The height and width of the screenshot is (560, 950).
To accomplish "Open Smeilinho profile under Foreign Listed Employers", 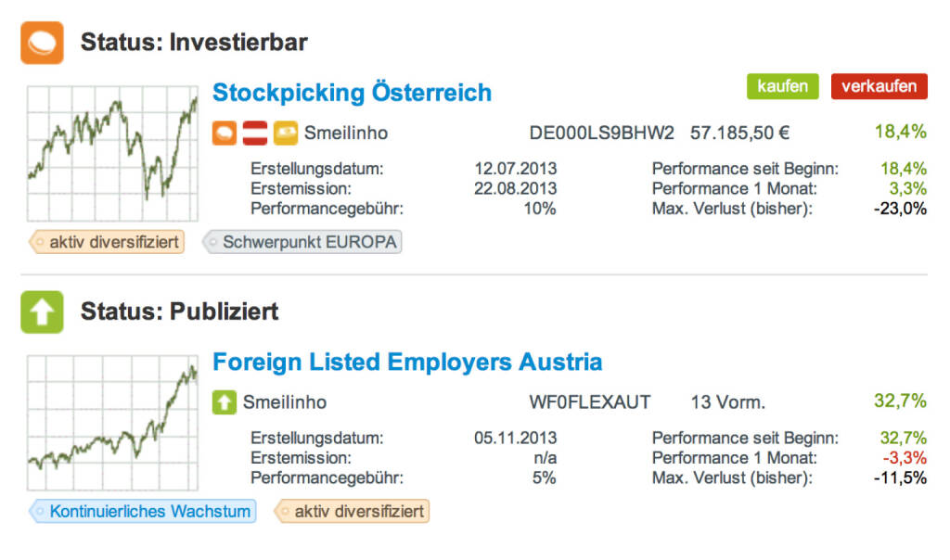I will coord(285,402).
